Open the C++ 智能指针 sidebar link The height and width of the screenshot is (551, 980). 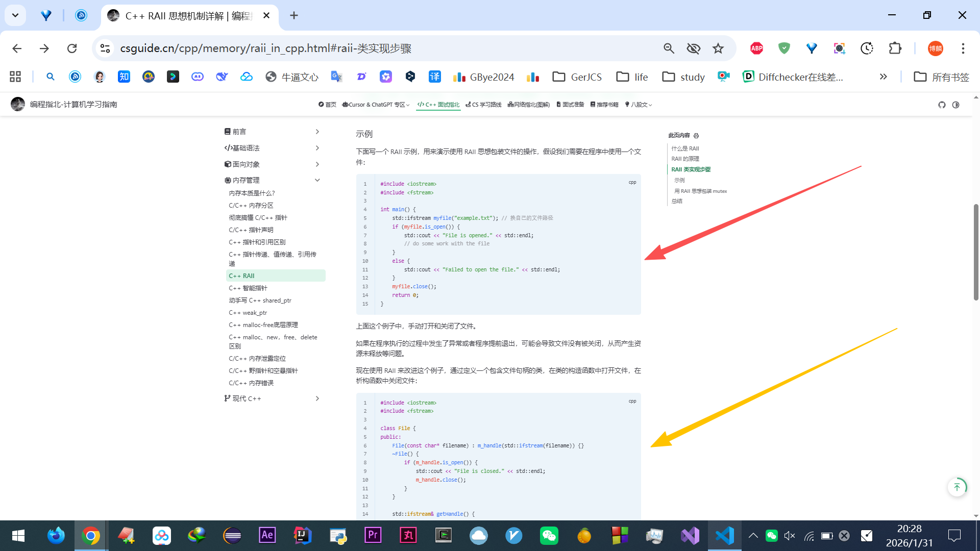tap(248, 288)
